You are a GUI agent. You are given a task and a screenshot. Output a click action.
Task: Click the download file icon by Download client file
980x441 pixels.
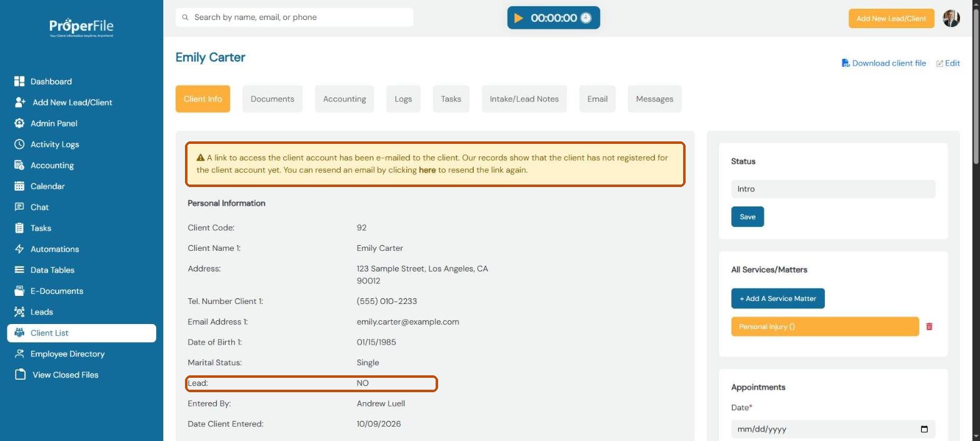pos(846,63)
